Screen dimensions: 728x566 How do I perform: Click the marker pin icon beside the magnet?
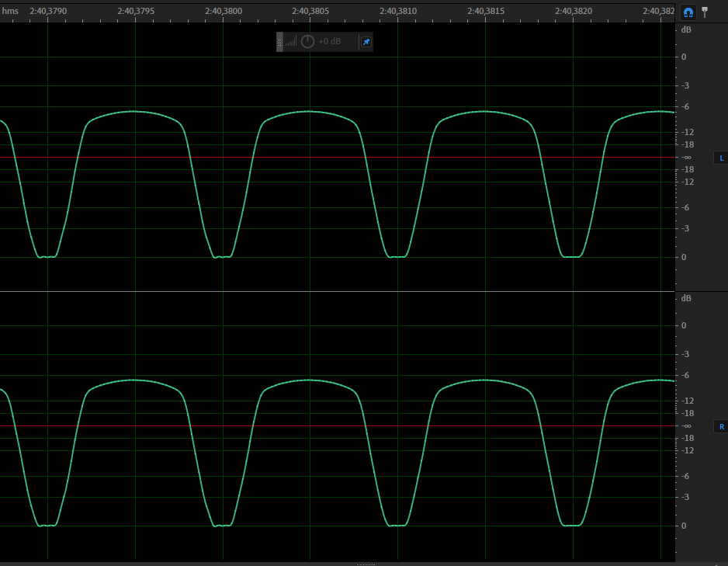(705, 12)
